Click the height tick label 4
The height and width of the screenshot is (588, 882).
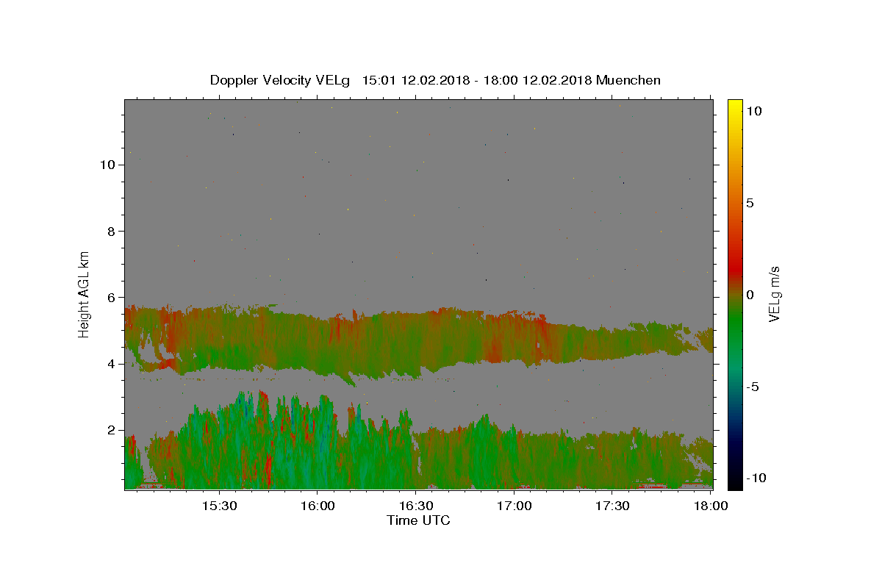click(x=112, y=364)
